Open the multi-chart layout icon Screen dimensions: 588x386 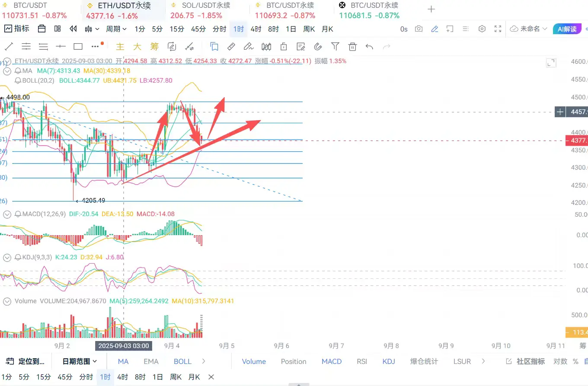[x=58, y=29]
